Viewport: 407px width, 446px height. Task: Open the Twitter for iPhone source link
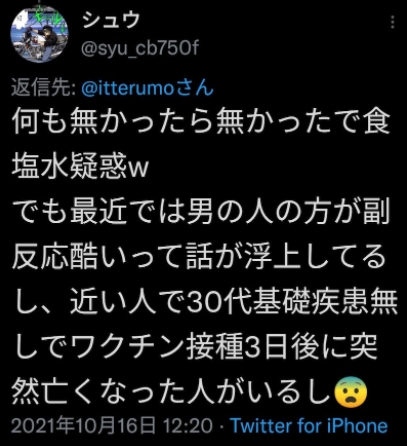[x=310, y=426]
